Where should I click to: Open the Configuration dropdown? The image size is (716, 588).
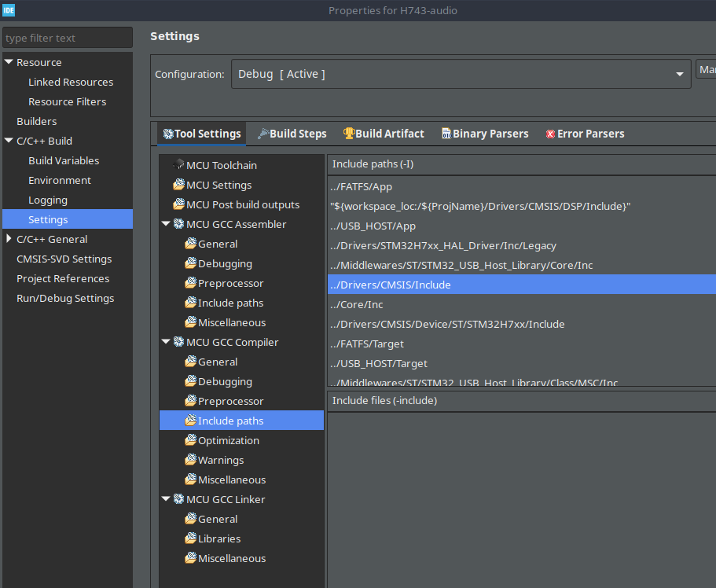(680, 73)
